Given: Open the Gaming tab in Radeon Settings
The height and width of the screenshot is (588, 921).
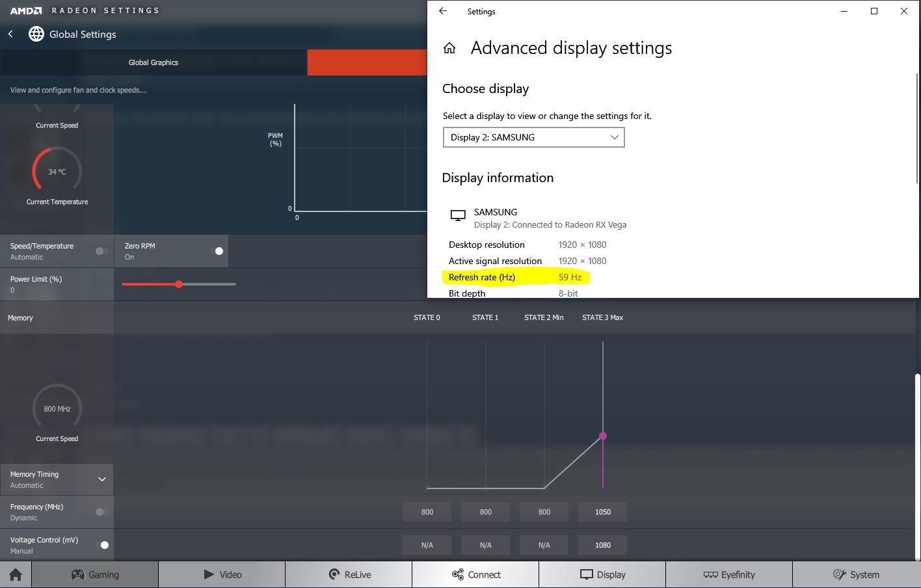Looking at the screenshot, I should coord(95,574).
